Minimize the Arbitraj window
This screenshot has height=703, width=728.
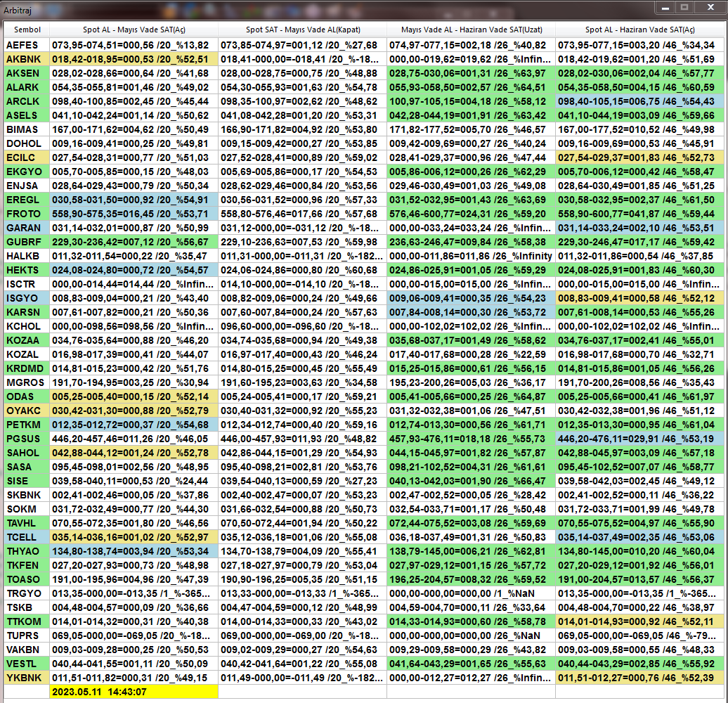(x=665, y=8)
